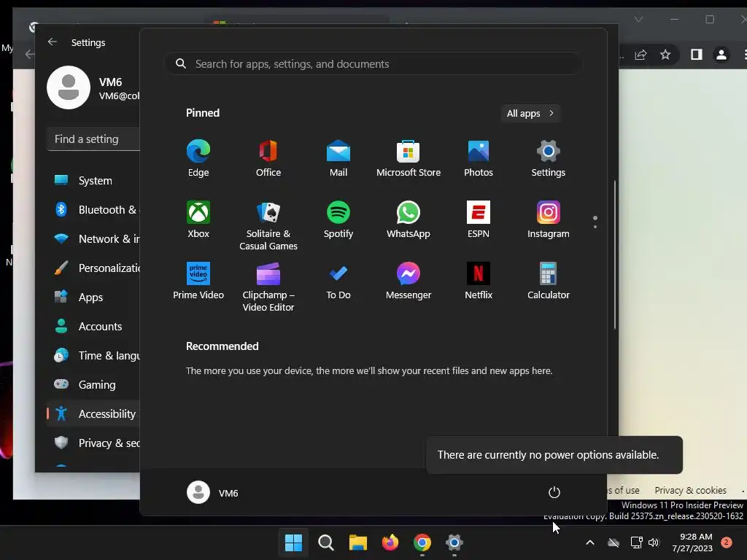Select Personalization in Settings sidebar
747x560 pixels.
94,268
